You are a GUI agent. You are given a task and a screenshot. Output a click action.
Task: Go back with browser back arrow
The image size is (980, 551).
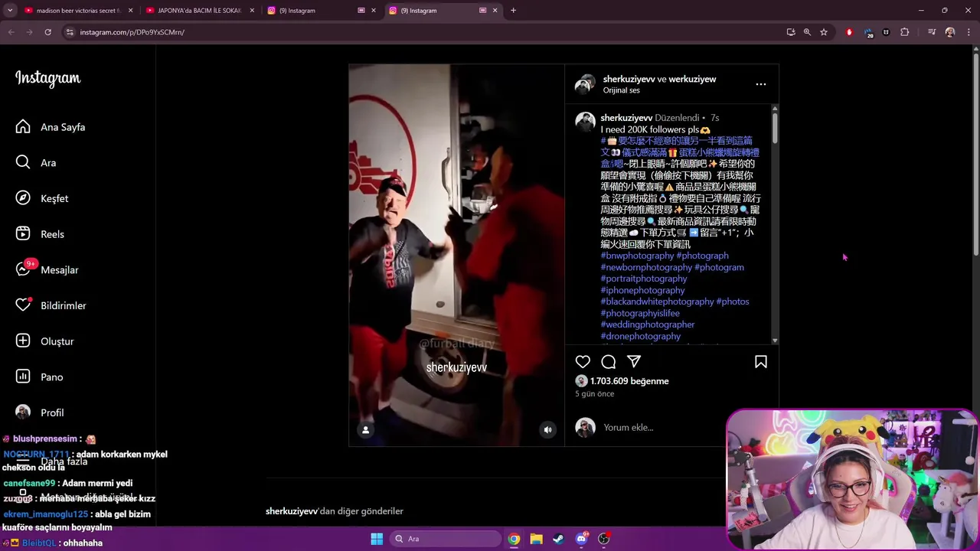point(11,32)
